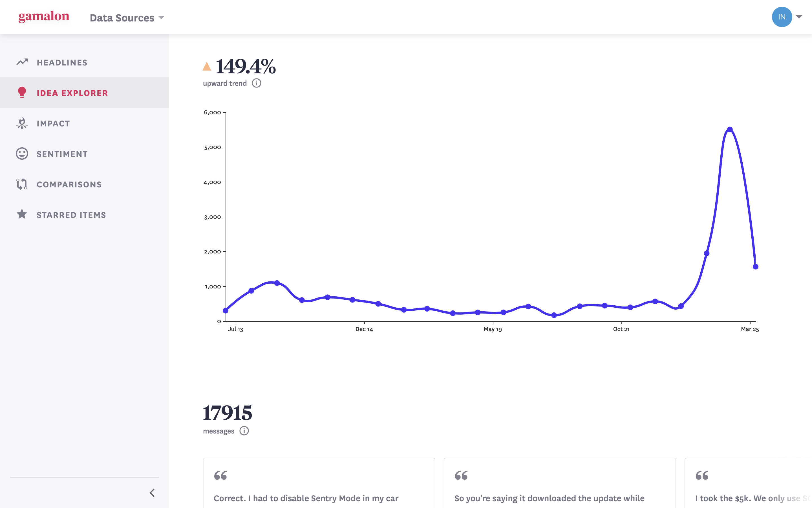Click the 2,000 y-axis label
Screen dimensions: 812x508
point(212,252)
